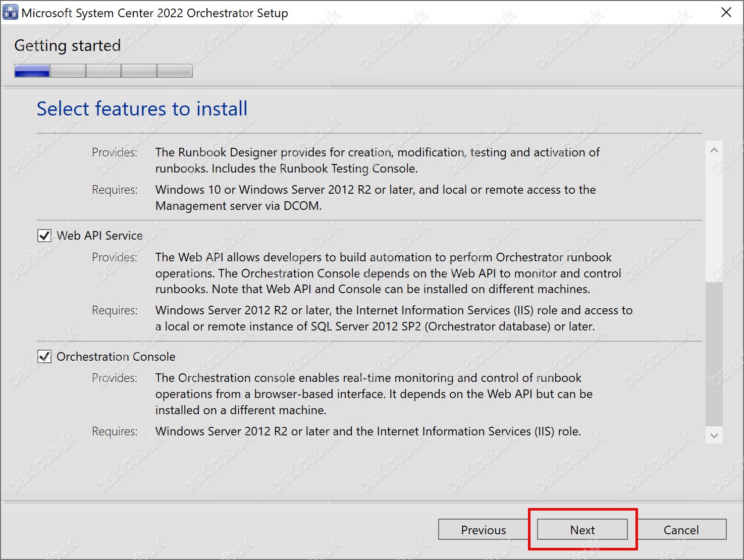Click the Web API Service 'Provides:' label

(115, 257)
